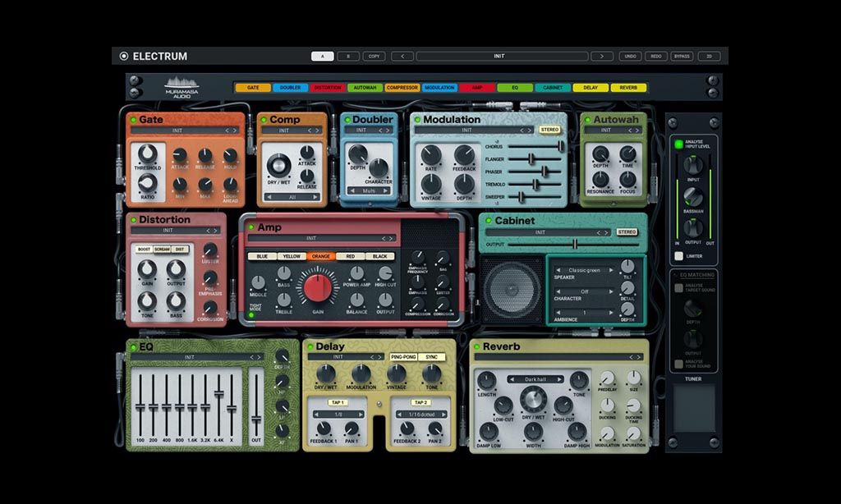Click the red Amp Gain knob
This screenshot has width=841, height=504.
coord(318,289)
